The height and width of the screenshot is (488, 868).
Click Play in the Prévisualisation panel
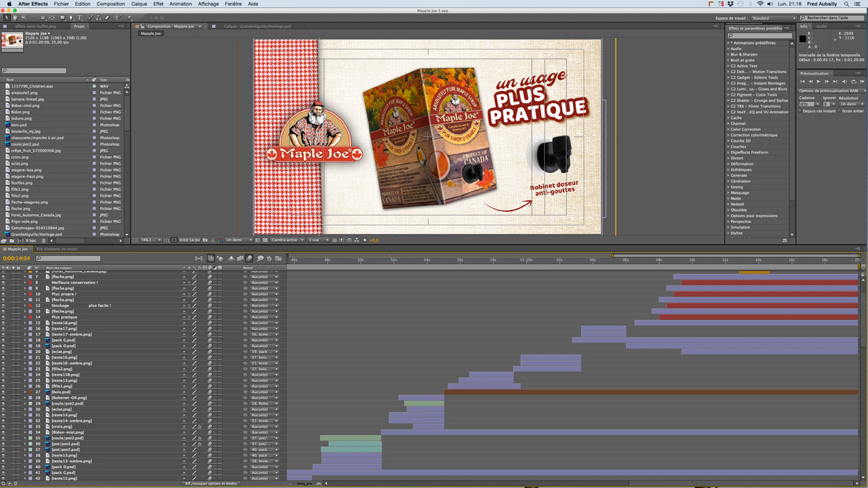[818, 81]
